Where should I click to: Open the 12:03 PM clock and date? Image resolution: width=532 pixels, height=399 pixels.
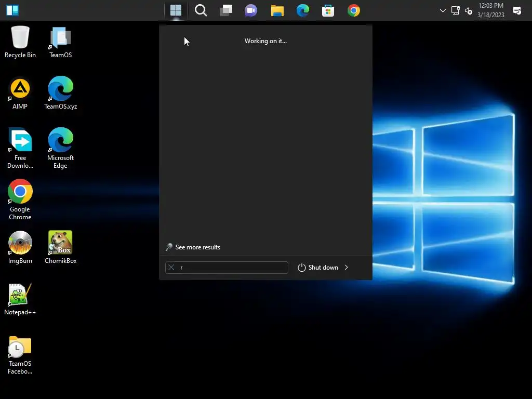coord(490,10)
